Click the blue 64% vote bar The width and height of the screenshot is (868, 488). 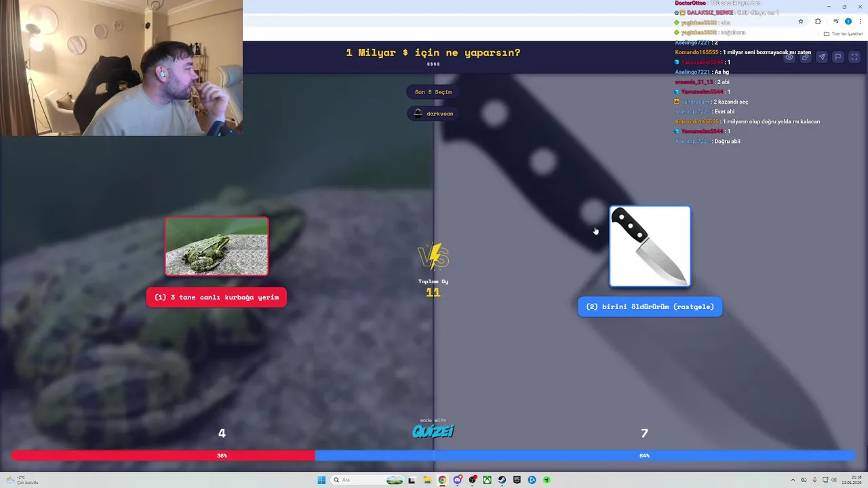(585, 455)
